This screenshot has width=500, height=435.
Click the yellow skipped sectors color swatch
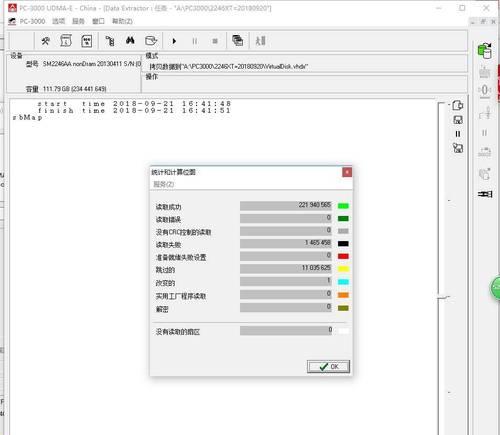(343, 269)
